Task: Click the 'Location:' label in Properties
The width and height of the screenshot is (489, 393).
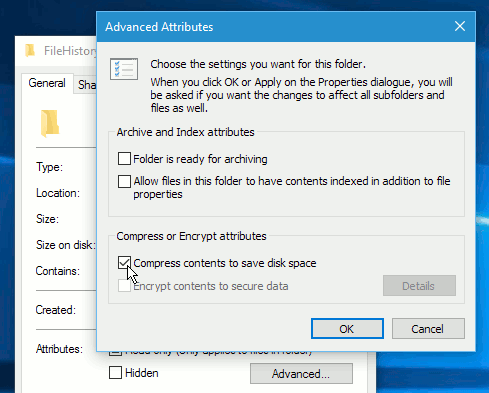Action: [x=58, y=193]
